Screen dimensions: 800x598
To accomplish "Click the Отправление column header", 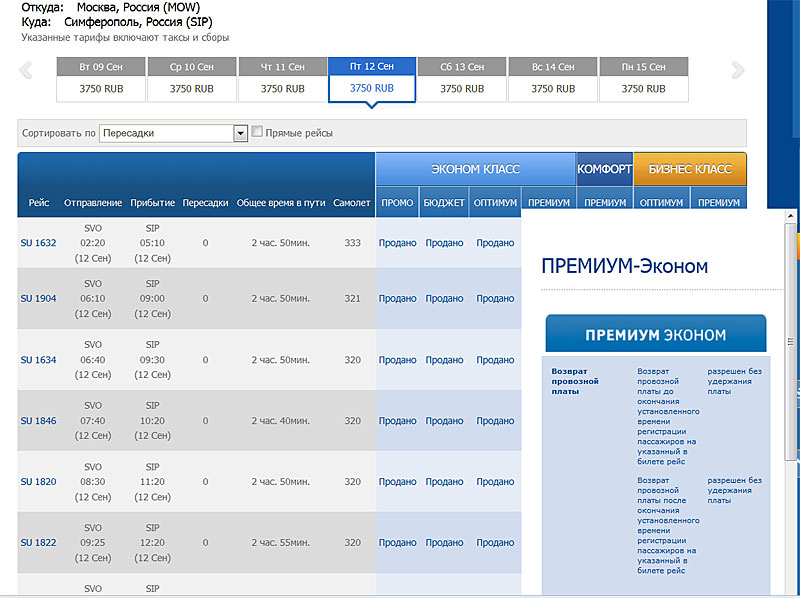I will [x=93, y=203].
